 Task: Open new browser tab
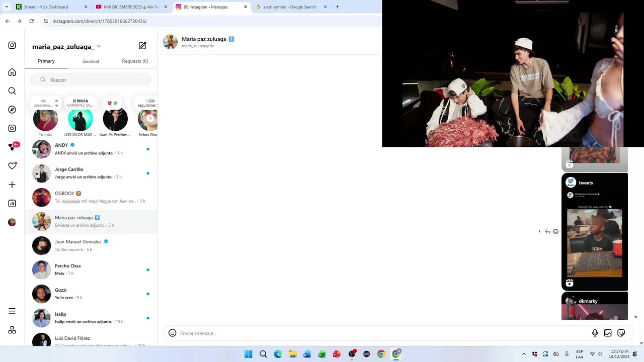pos(337,7)
